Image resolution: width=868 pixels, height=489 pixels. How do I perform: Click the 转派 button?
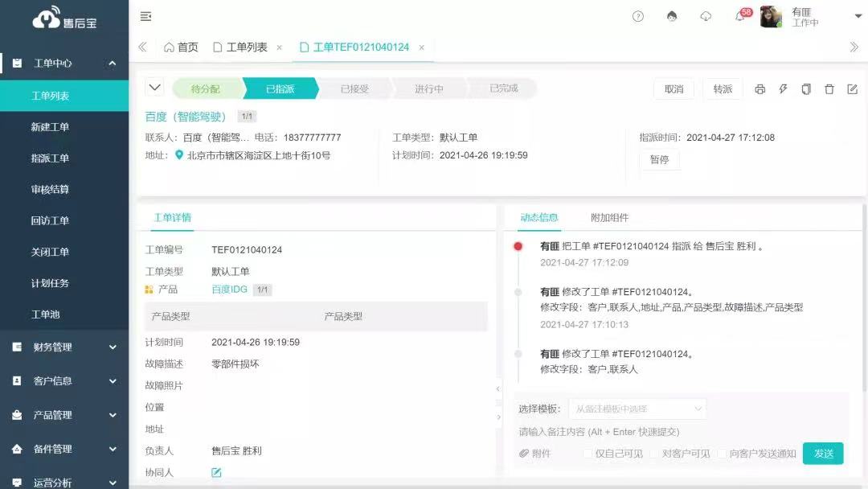pos(723,89)
